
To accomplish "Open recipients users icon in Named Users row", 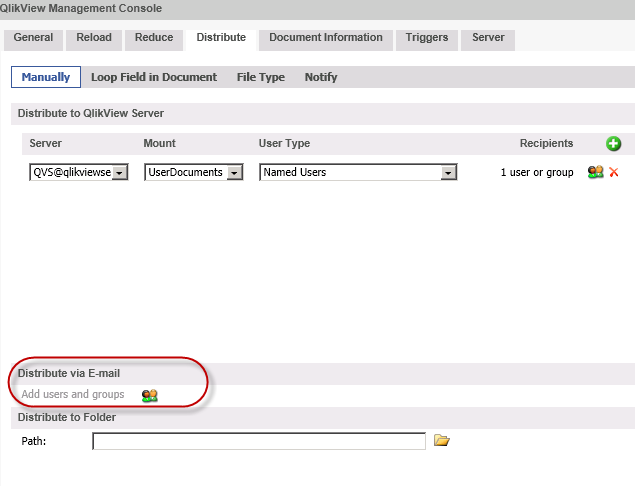I will (x=595, y=172).
